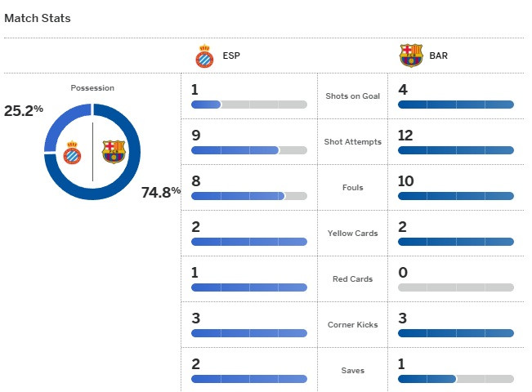Click the 25.2% possession value
This screenshot has height=392, width=532.
(24, 110)
